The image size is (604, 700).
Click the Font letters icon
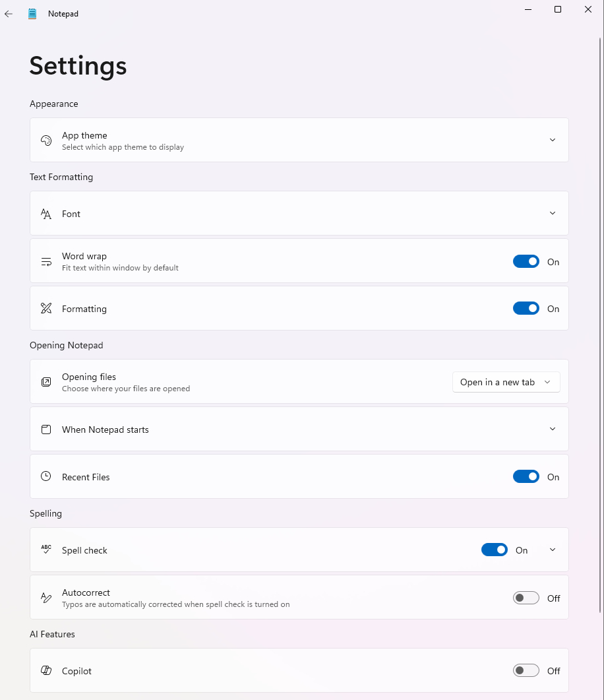click(x=46, y=214)
